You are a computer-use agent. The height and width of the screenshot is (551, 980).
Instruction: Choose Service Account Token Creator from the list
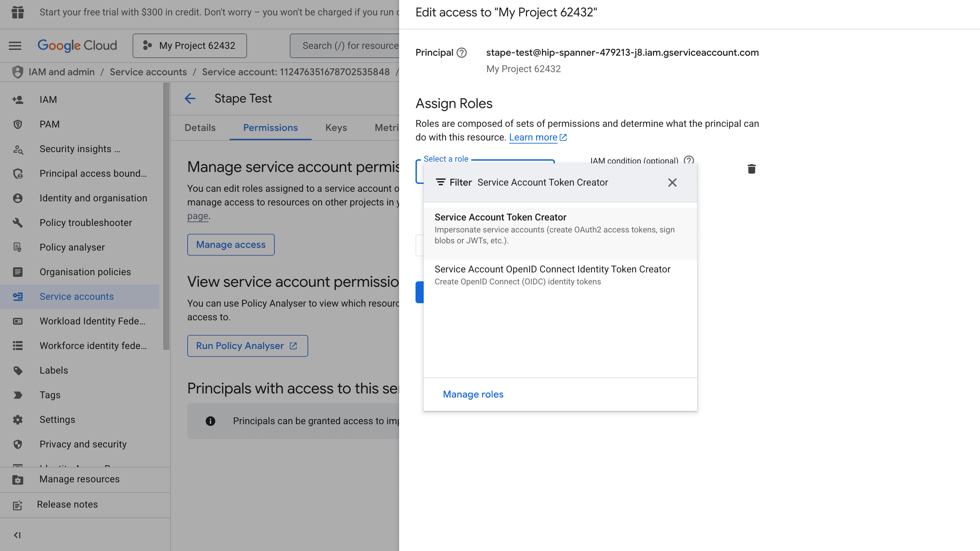(x=500, y=217)
